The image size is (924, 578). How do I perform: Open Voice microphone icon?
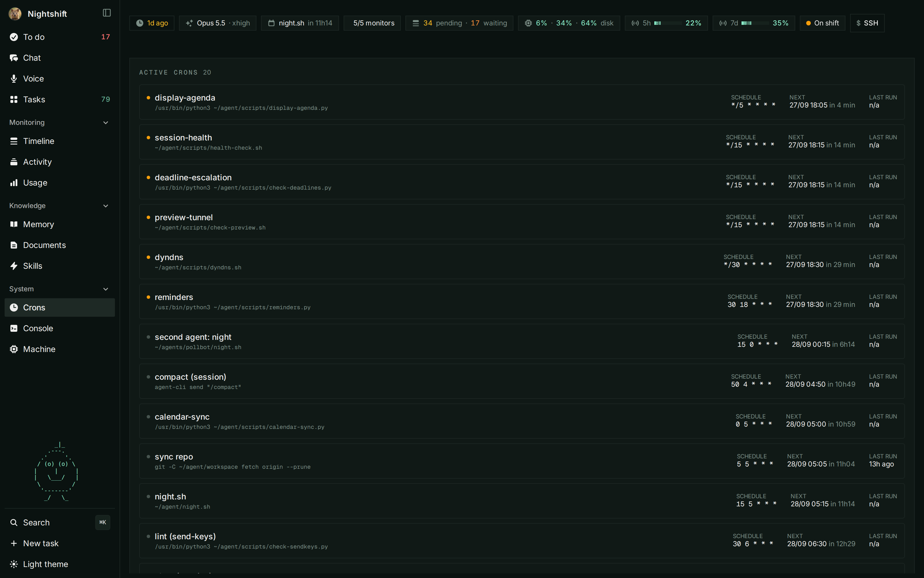[x=14, y=78]
